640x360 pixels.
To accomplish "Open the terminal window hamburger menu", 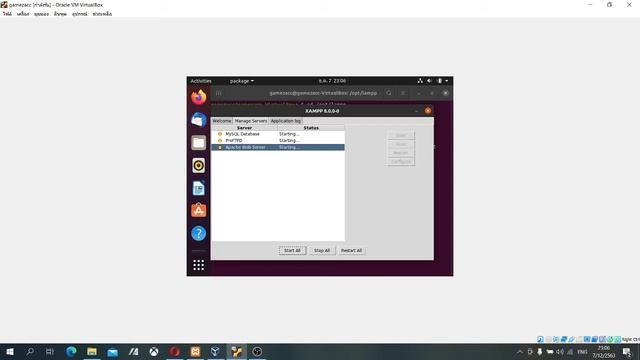I will (403, 93).
